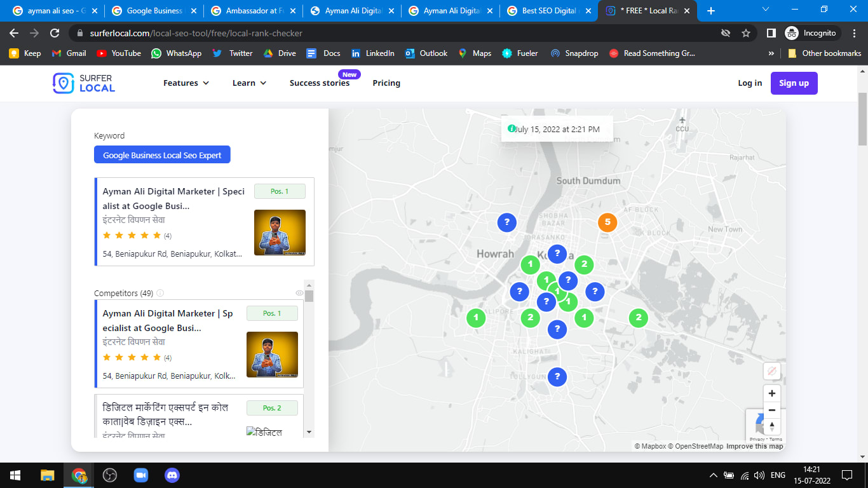Image resolution: width=868 pixels, height=488 pixels.
Task: Click the competitors list scrollbar down arrow
Action: click(309, 432)
